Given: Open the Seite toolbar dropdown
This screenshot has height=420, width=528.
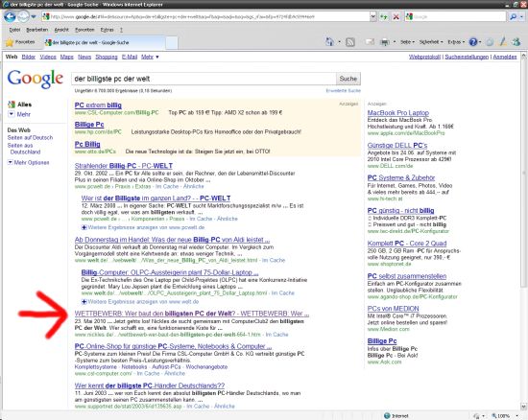Looking at the screenshot, I should click(x=407, y=42).
